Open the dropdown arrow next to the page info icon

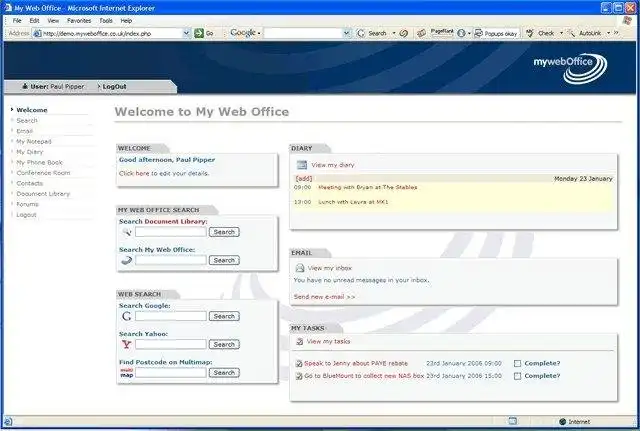click(469, 33)
